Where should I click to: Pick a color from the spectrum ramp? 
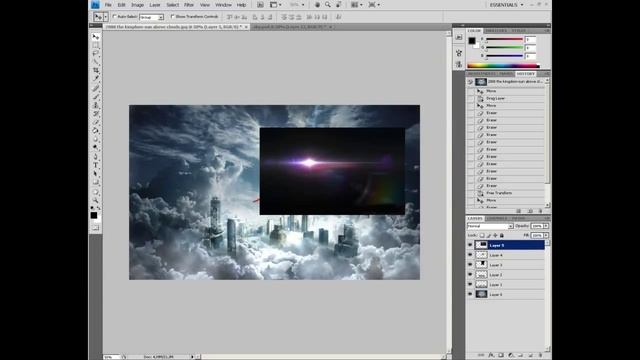click(x=503, y=65)
